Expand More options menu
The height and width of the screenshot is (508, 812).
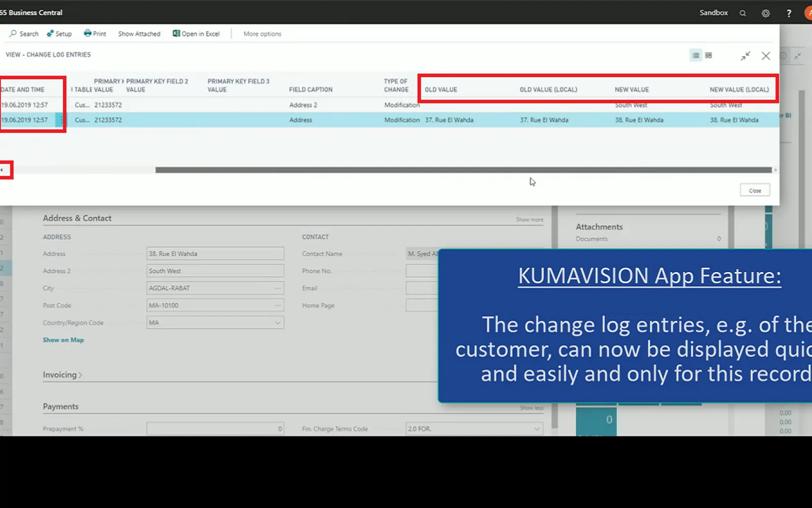click(x=262, y=34)
